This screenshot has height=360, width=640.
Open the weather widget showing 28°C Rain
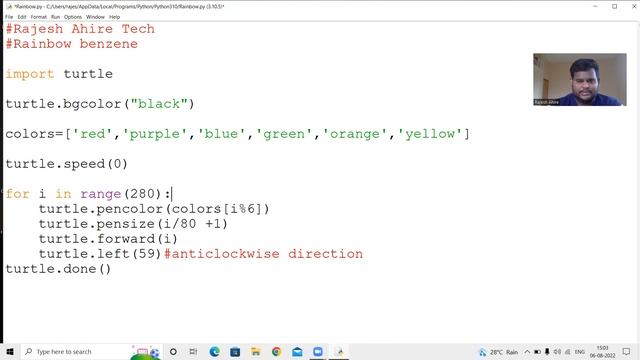(x=498, y=352)
